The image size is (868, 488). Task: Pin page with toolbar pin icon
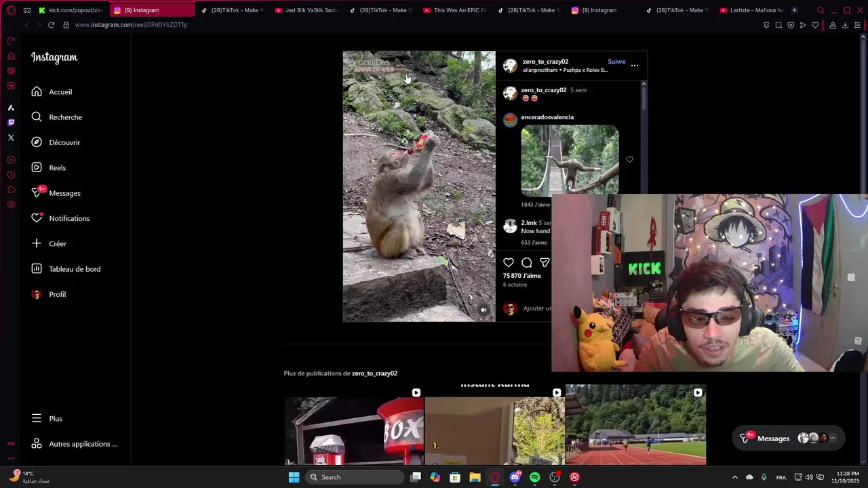point(766,25)
